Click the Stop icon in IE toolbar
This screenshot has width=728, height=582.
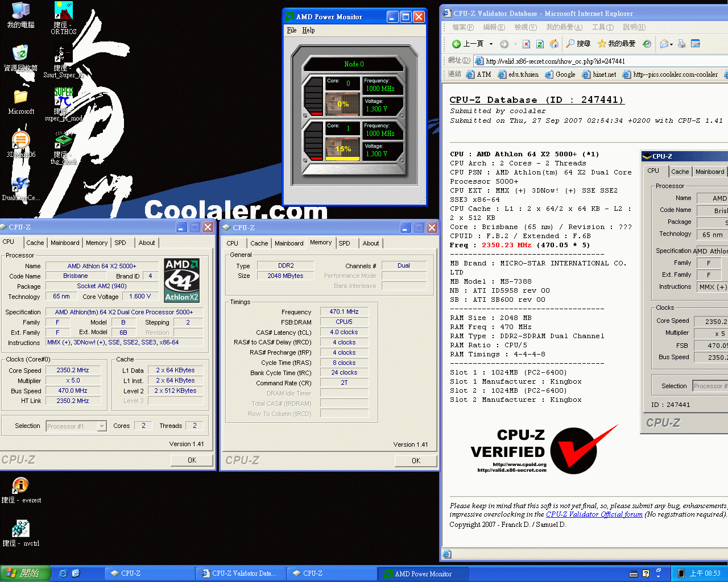[526, 44]
